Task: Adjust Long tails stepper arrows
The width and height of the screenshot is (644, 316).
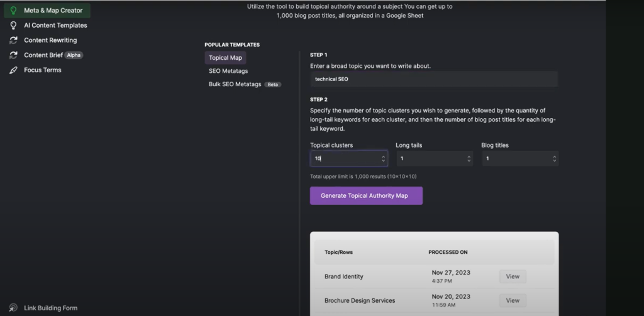Action: pos(469,158)
